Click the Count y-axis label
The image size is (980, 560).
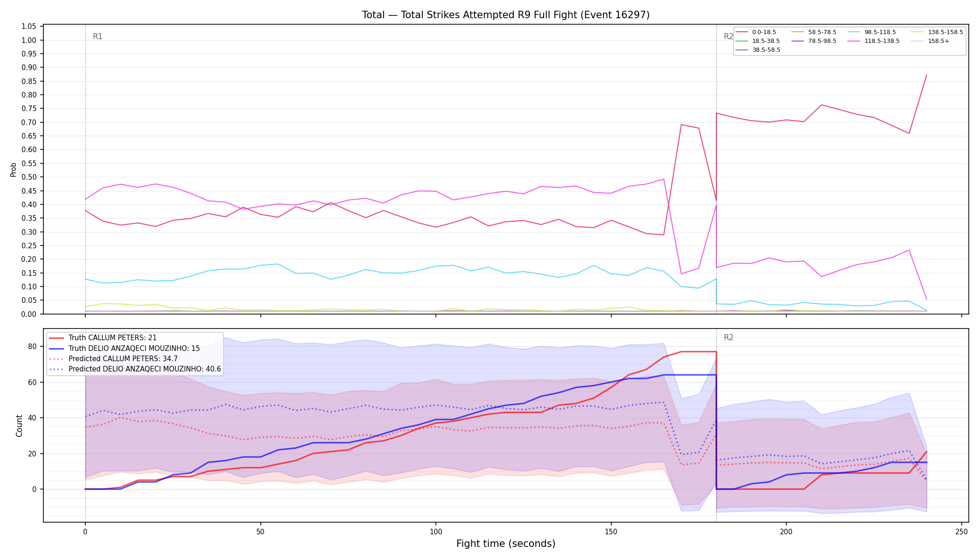(19, 426)
